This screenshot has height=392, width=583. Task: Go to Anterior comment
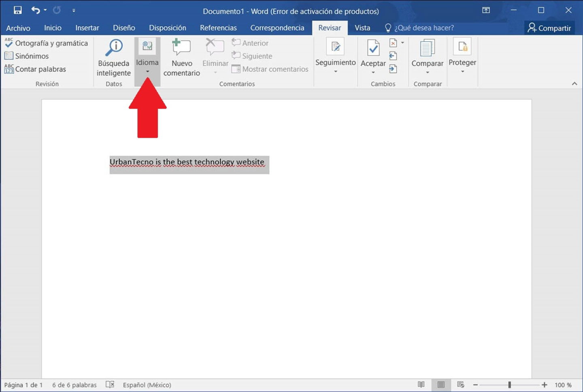[250, 43]
